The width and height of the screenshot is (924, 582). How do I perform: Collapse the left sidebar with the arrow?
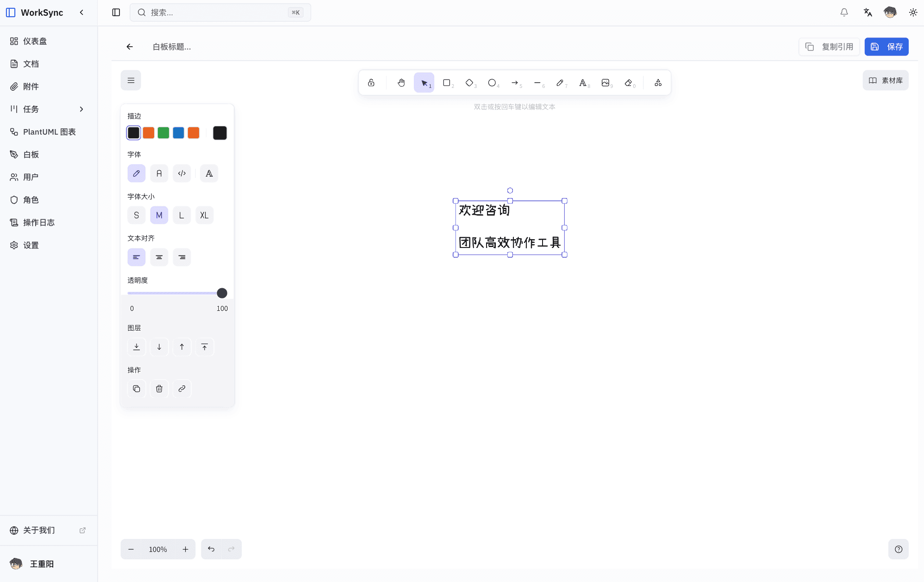pos(82,12)
